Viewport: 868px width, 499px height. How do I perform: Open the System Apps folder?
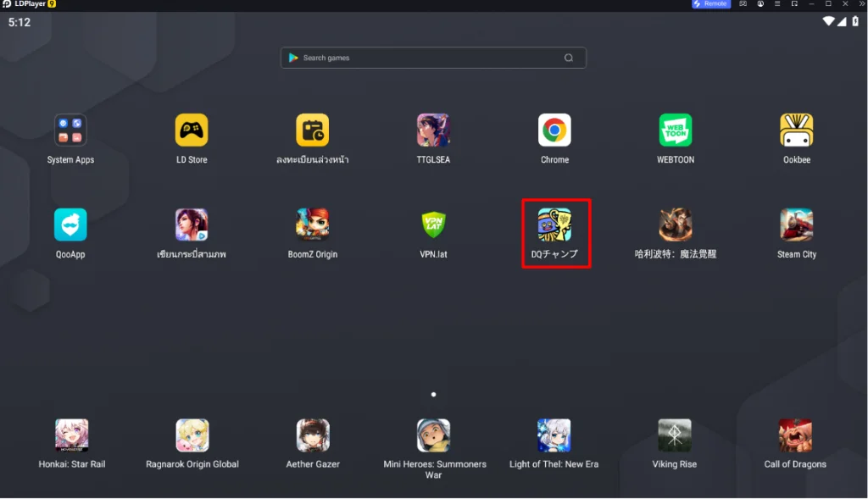tap(70, 130)
